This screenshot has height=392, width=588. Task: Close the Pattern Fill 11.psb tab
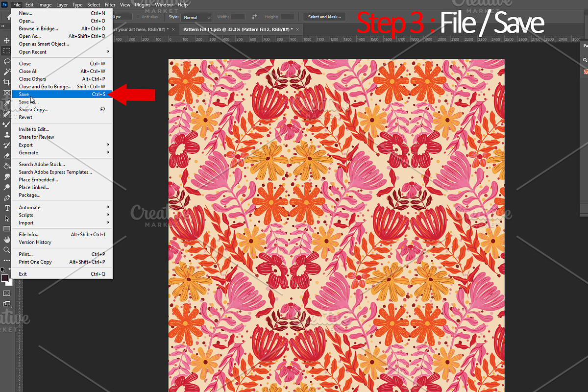tap(298, 29)
